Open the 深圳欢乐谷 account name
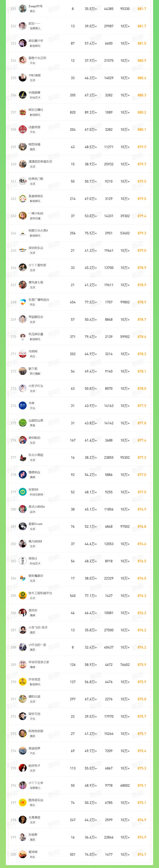159x868 pixels. [x=36, y=248]
